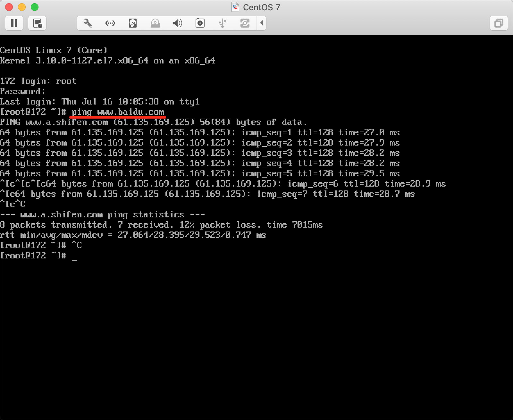Click the 'CentOS Linux 7 (Core)' text
The height and width of the screenshot is (420, 513).
54,50
